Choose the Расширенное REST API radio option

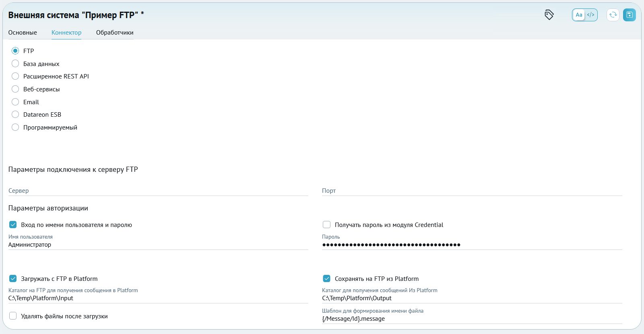(x=15, y=76)
